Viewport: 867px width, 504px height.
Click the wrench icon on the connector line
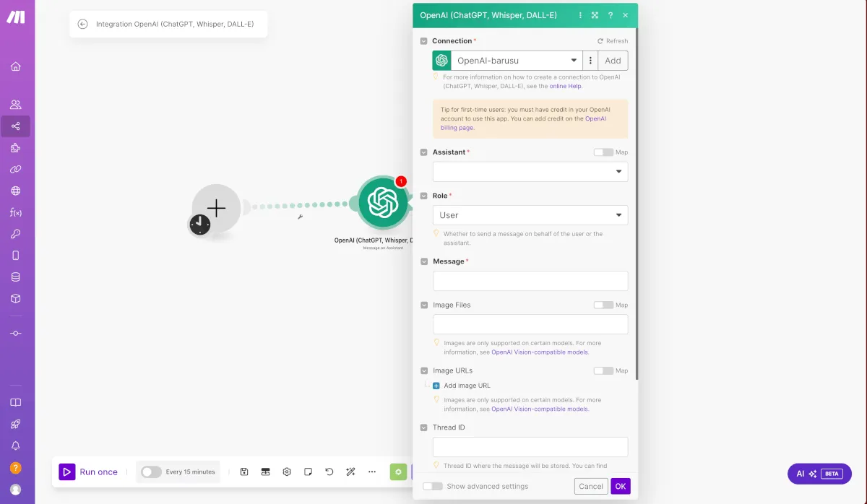pyautogui.click(x=300, y=216)
